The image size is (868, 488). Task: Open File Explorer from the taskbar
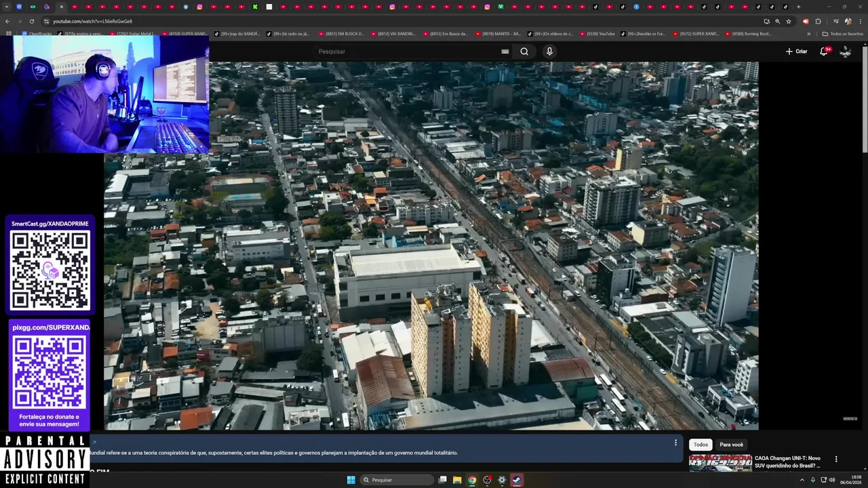tap(457, 480)
